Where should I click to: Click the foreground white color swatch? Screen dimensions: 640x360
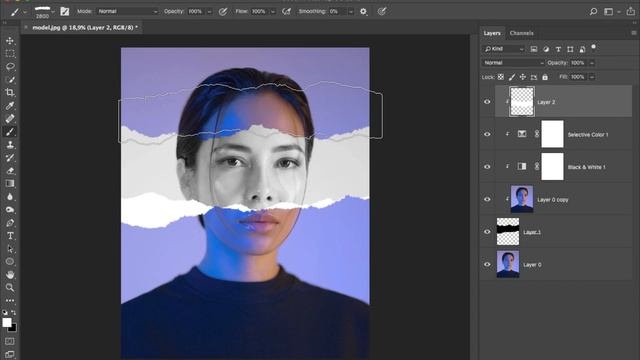click(7, 322)
